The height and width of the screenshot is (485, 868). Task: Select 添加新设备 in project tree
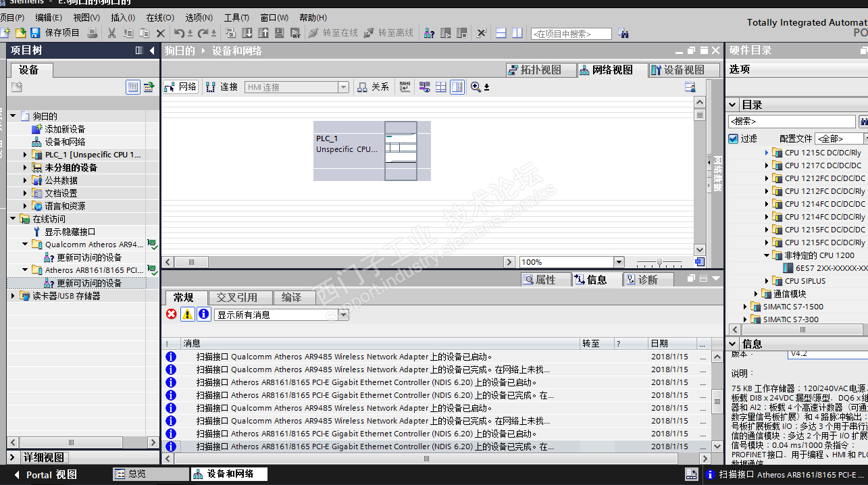pos(65,129)
